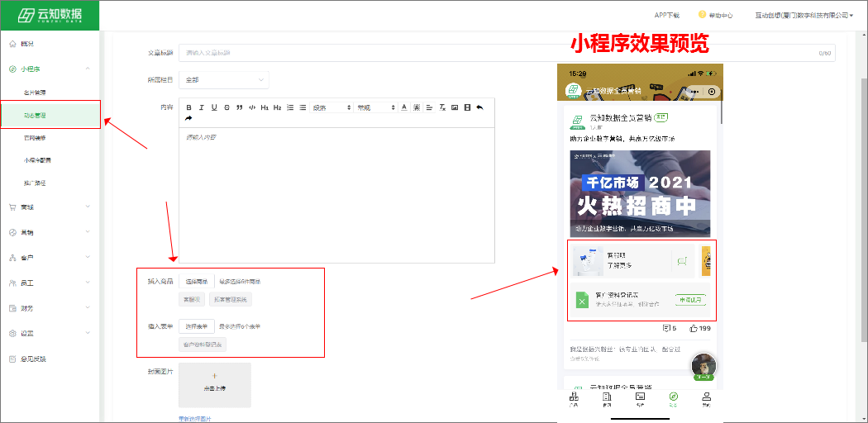Click the APP download link in the header
This screenshot has height=423, width=868.
click(666, 16)
